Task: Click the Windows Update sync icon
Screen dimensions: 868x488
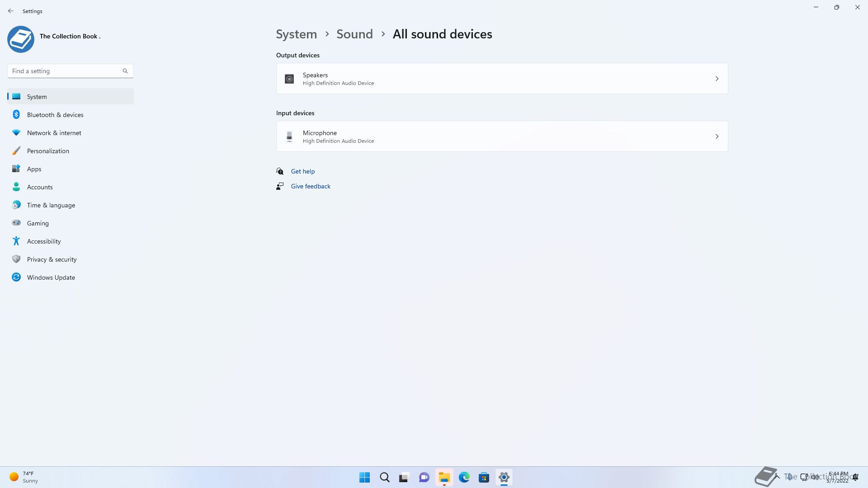Action: [x=16, y=277]
